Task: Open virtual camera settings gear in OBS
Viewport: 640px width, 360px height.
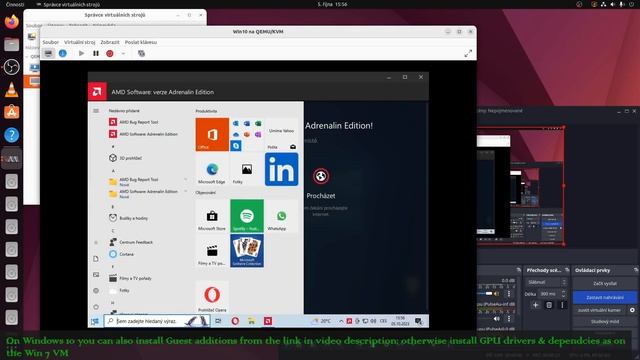Action: 632,310
